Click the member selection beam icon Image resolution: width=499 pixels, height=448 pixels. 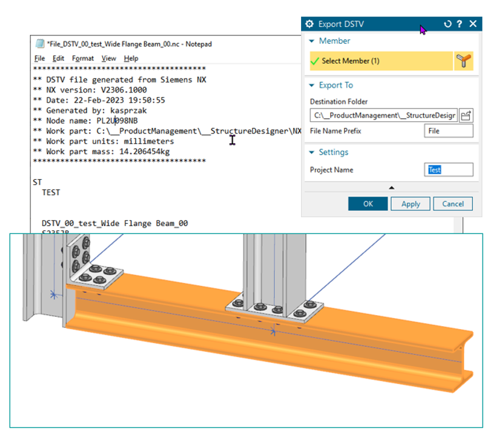(x=465, y=61)
